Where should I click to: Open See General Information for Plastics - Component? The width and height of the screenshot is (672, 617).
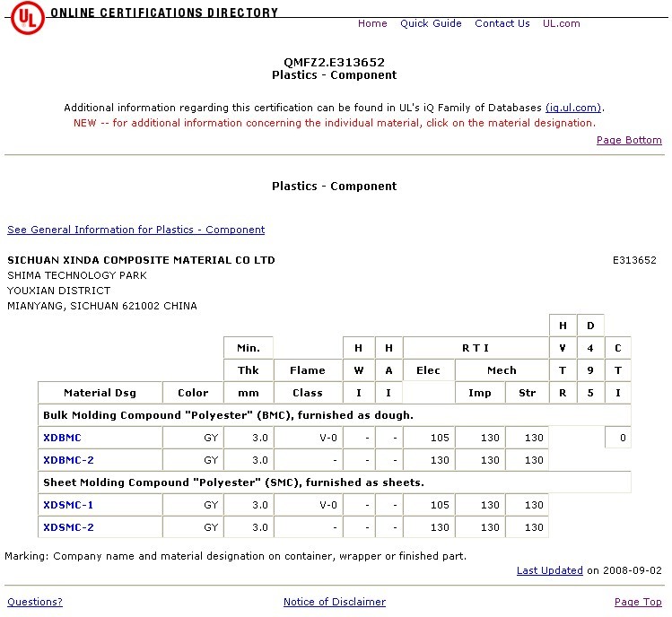tap(135, 230)
